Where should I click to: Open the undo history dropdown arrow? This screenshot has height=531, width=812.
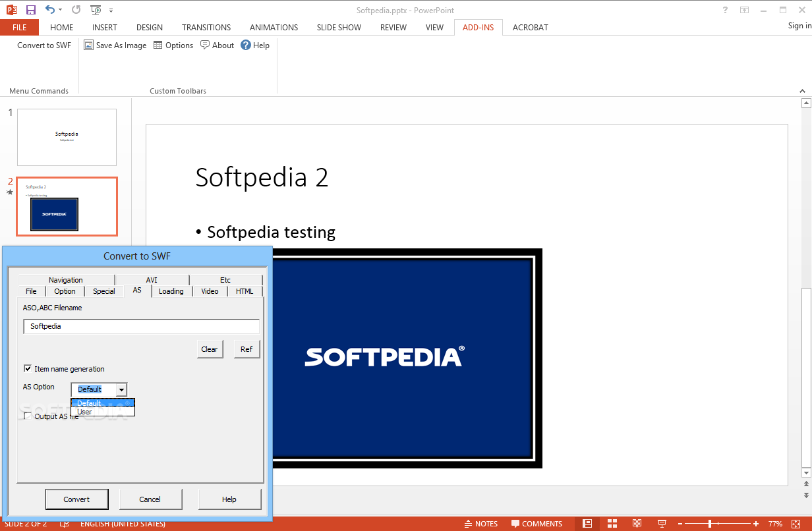tap(61, 10)
